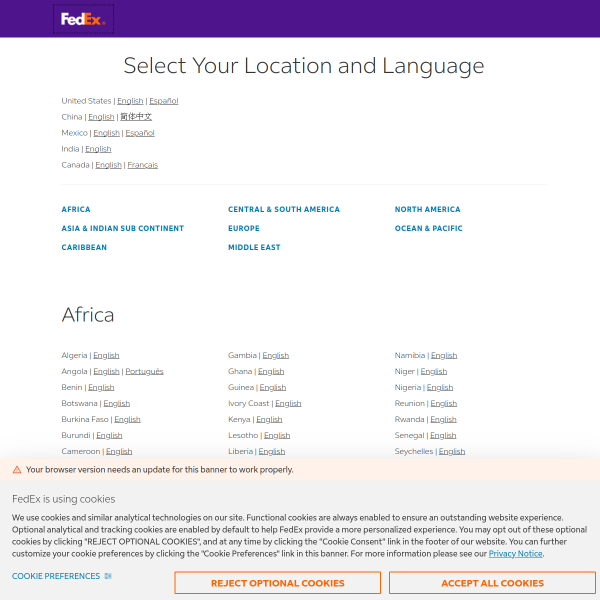Choose English for Cameroon
Image resolution: width=600 pixels, height=600 pixels.
pos(119,452)
